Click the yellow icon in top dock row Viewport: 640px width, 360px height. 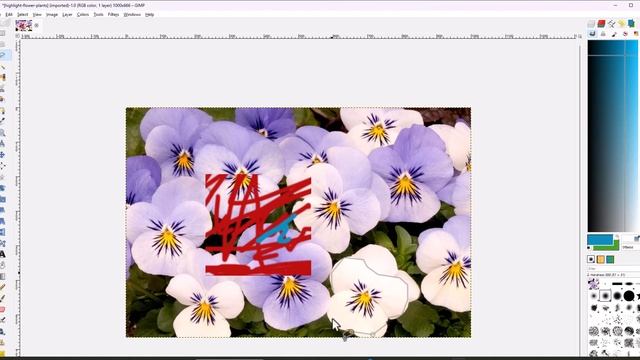coord(621,24)
